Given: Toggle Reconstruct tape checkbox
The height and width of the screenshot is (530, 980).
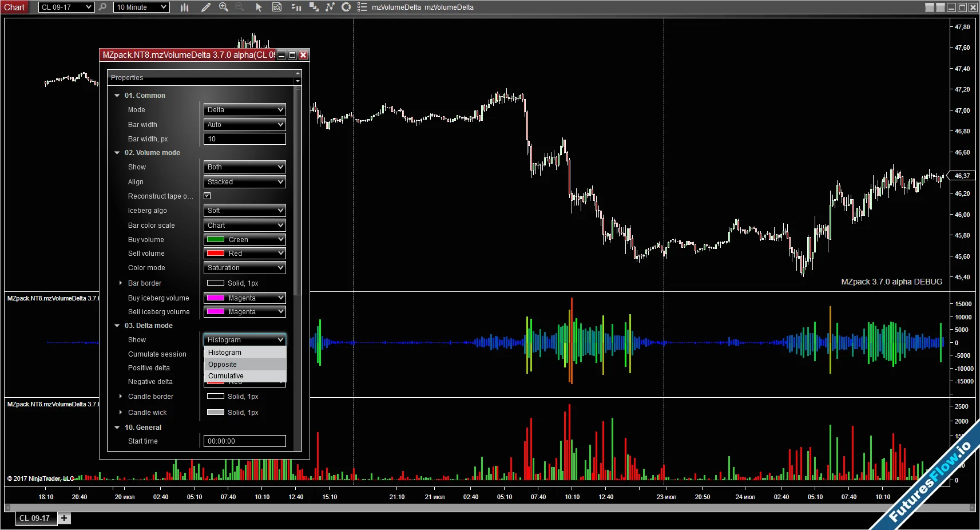Looking at the screenshot, I should click(x=207, y=196).
